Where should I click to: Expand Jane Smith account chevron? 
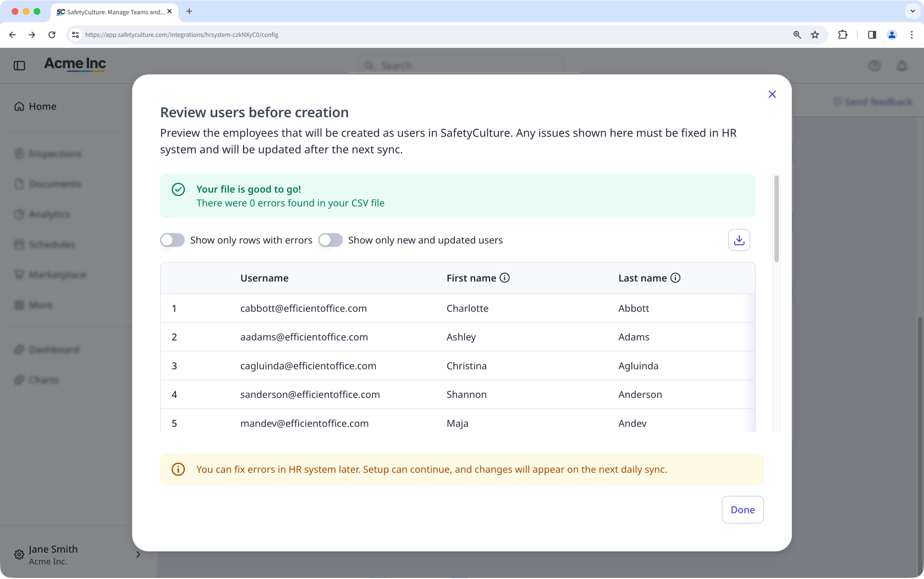pyautogui.click(x=138, y=554)
